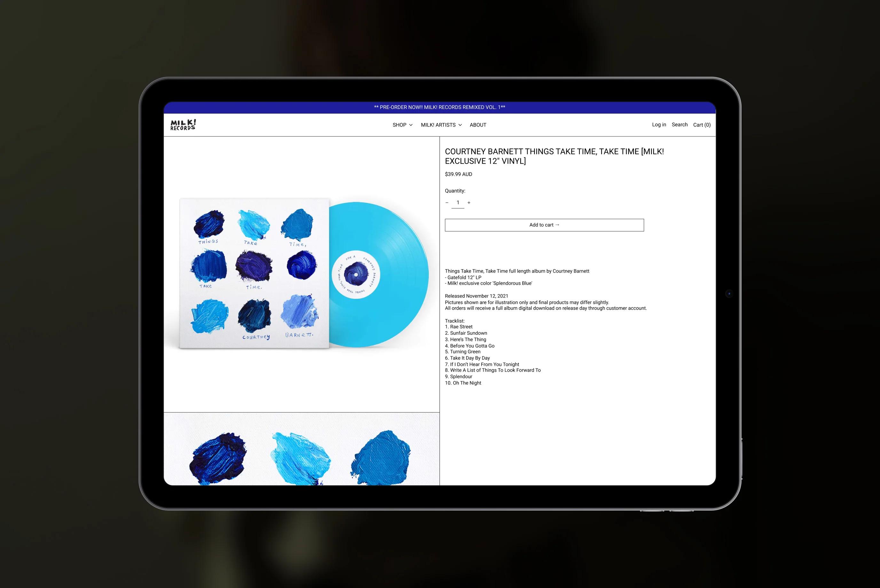
Task: Select the quantity input field
Action: point(457,202)
